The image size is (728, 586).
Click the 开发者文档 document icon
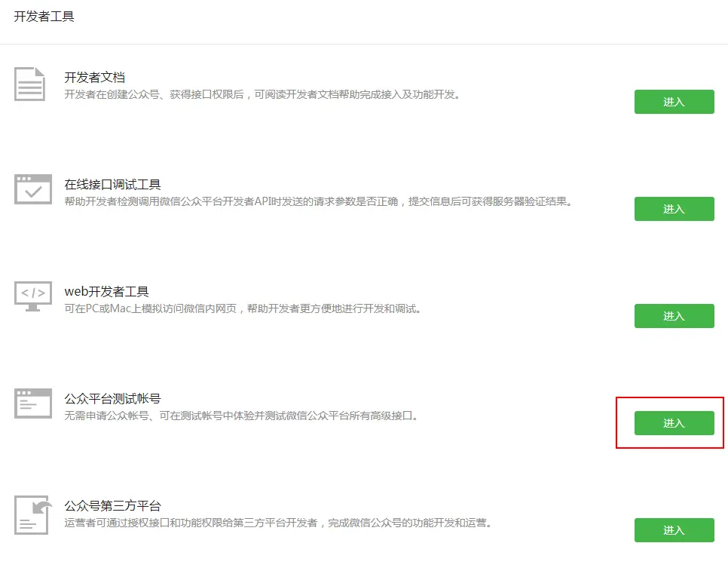coord(29,83)
